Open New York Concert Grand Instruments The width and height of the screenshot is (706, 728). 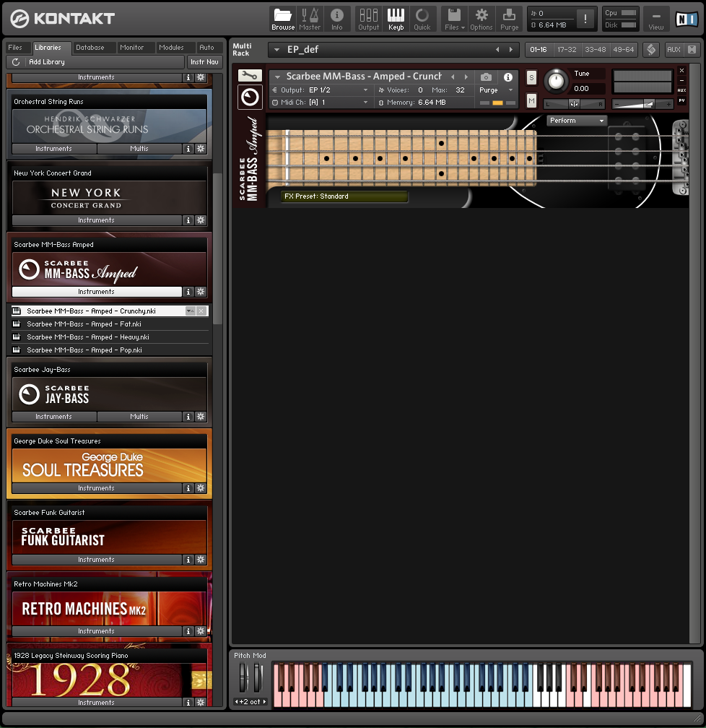(x=97, y=220)
